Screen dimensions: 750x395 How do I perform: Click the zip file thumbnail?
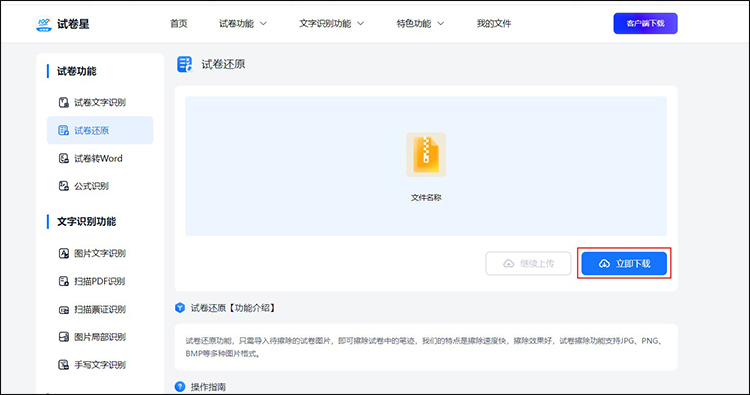click(x=426, y=155)
